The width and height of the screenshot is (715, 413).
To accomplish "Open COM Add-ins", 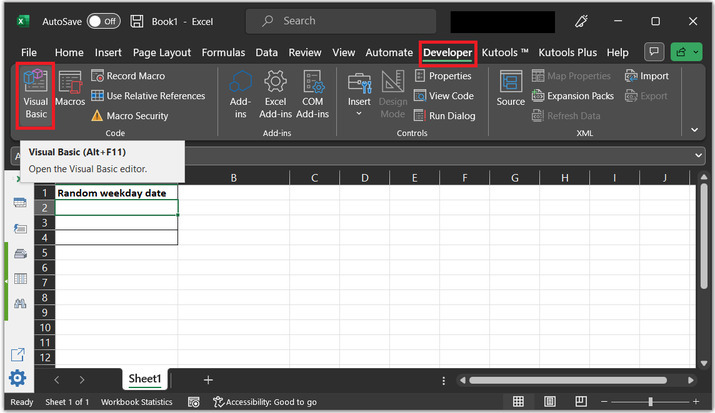I will tap(312, 95).
